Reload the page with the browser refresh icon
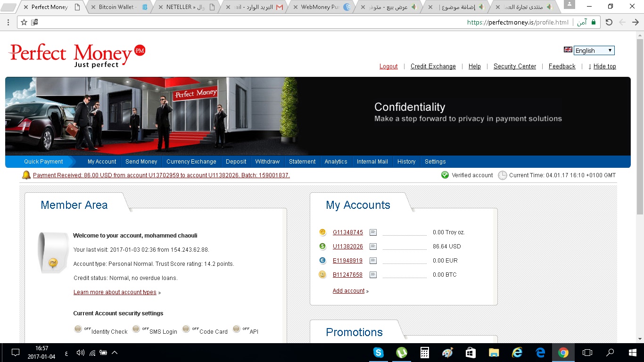The width and height of the screenshot is (644, 362). [x=609, y=22]
